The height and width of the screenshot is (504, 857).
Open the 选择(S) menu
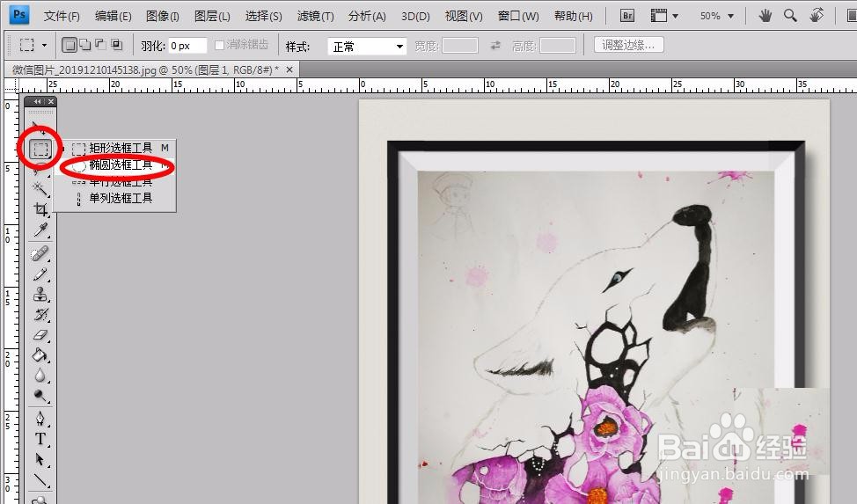point(263,17)
